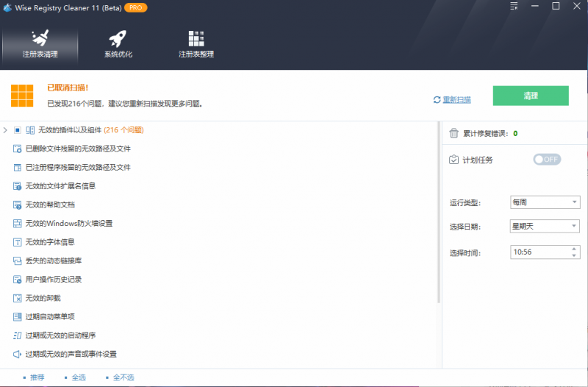Click icon for 丢失的动态链接库

point(17,261)
